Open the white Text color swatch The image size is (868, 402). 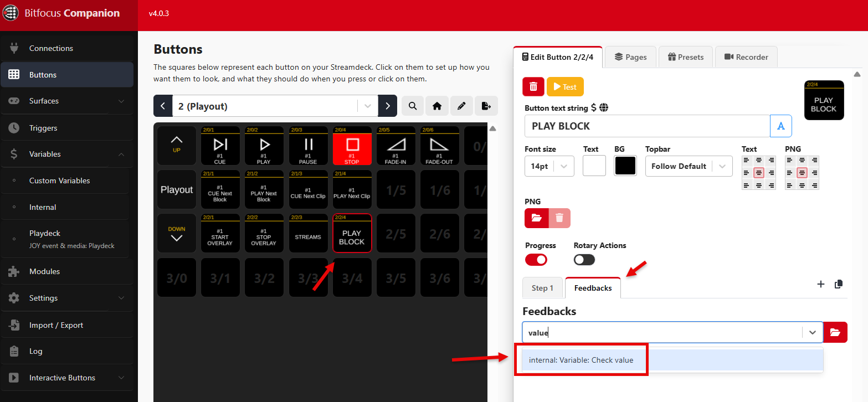point(594,166)
